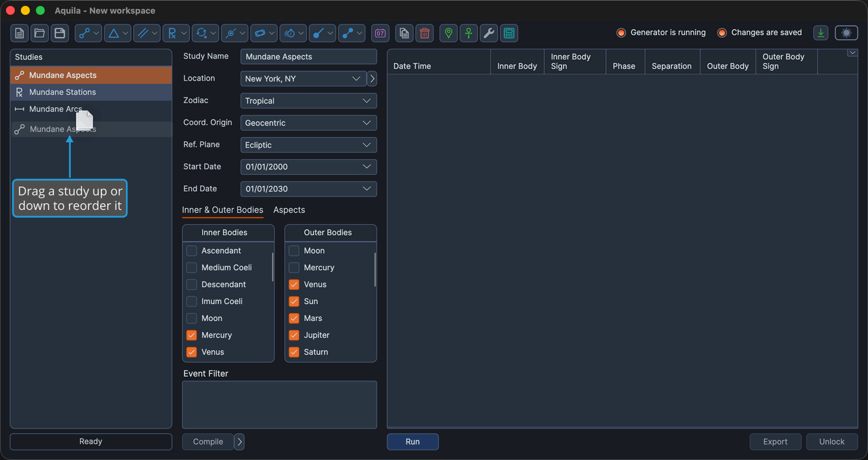
Task: Open the Start Date picker dropdown
Action: point(309,167)
